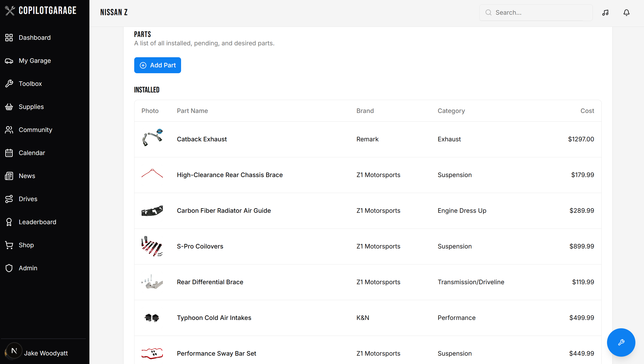Click the Carbon Fiber Radiator Air Guide thumbnail
The width and height of the screenshot is (644, 364).
pyautogui.click(x=152, y=211)
